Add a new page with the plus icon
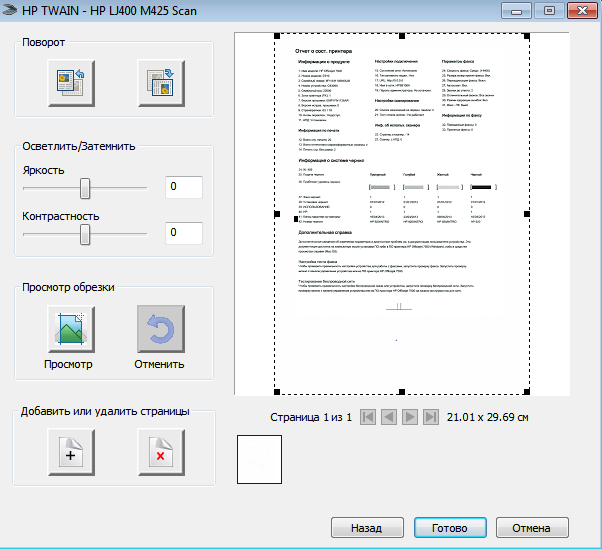The image size is (602, 549). 71,454
